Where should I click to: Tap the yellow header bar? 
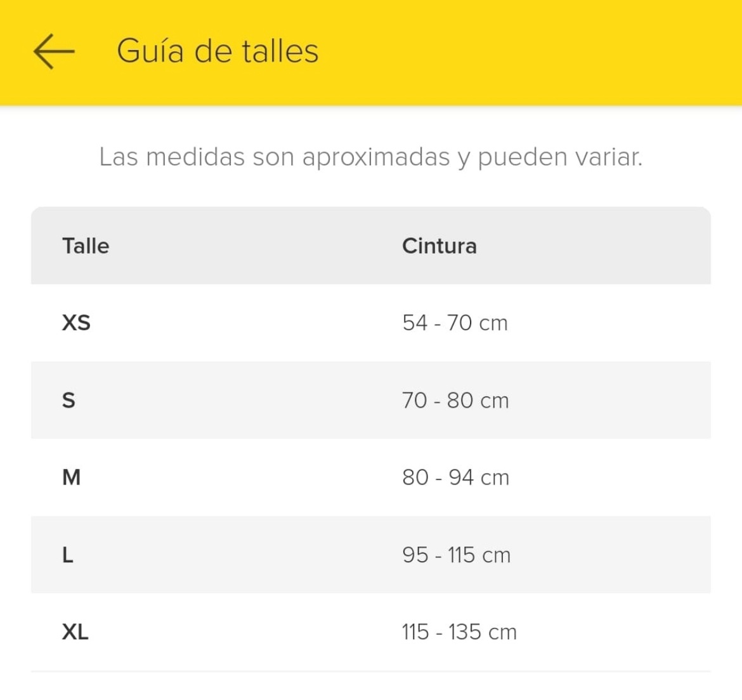click(371, 52)
